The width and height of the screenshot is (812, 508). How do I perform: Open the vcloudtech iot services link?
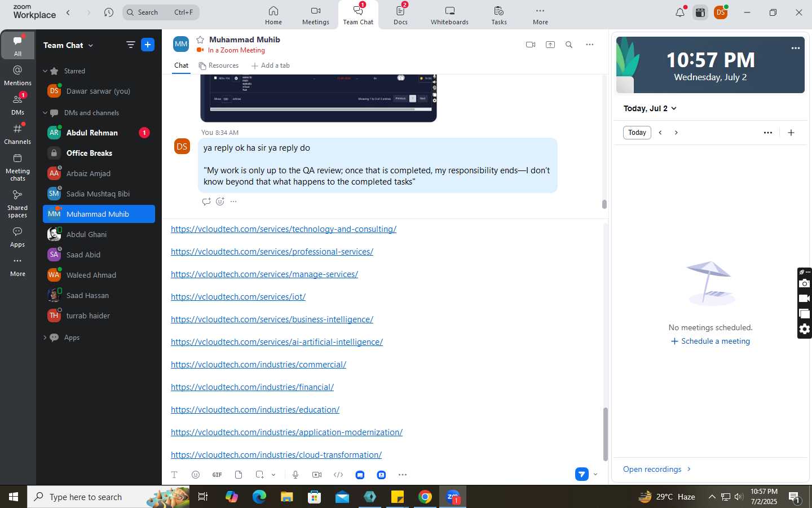click(x=238, y=297)
